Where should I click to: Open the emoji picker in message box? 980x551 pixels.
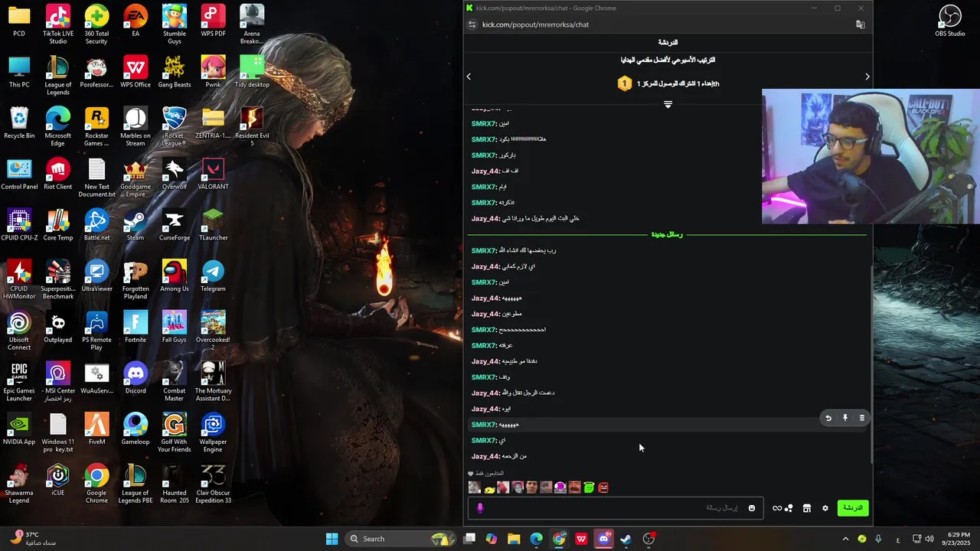[x=752, y=508]
